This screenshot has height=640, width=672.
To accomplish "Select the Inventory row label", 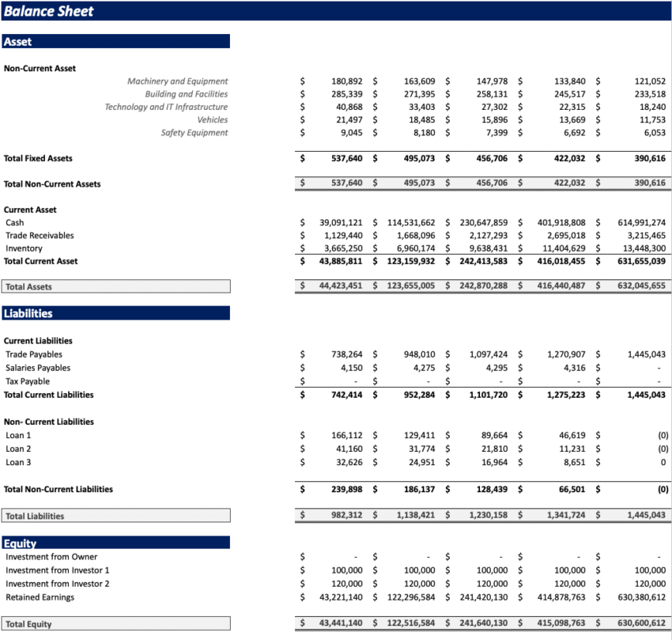I will click(x=25, y=248).
